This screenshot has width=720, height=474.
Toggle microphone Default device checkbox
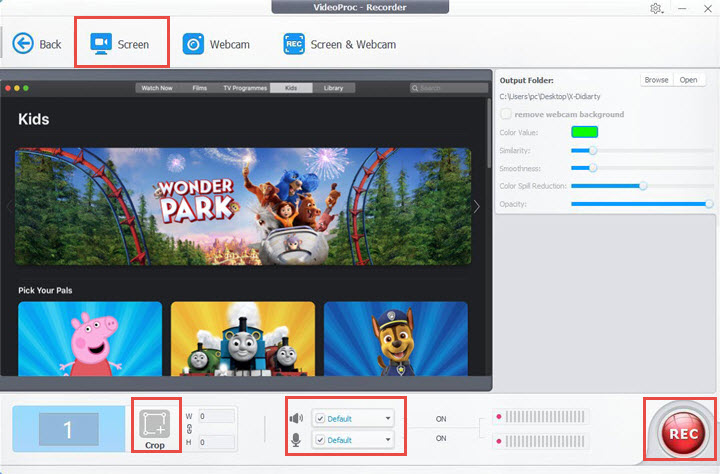point(320,440)
